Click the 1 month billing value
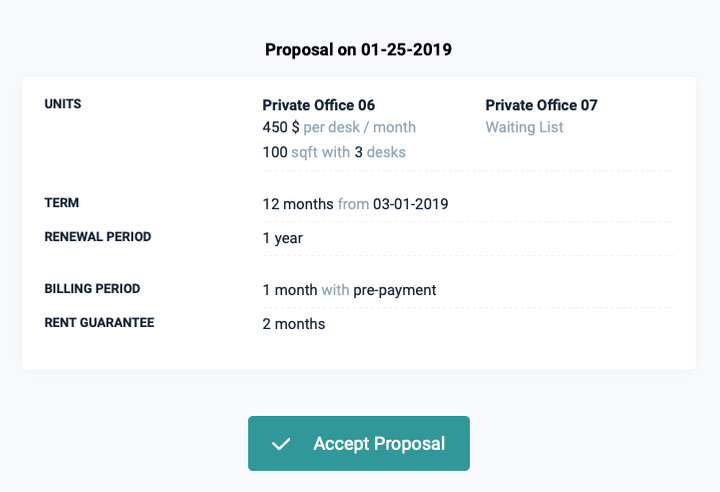Image resolution: width=720 pixels, height=492 pixels. tap(289, 290)
